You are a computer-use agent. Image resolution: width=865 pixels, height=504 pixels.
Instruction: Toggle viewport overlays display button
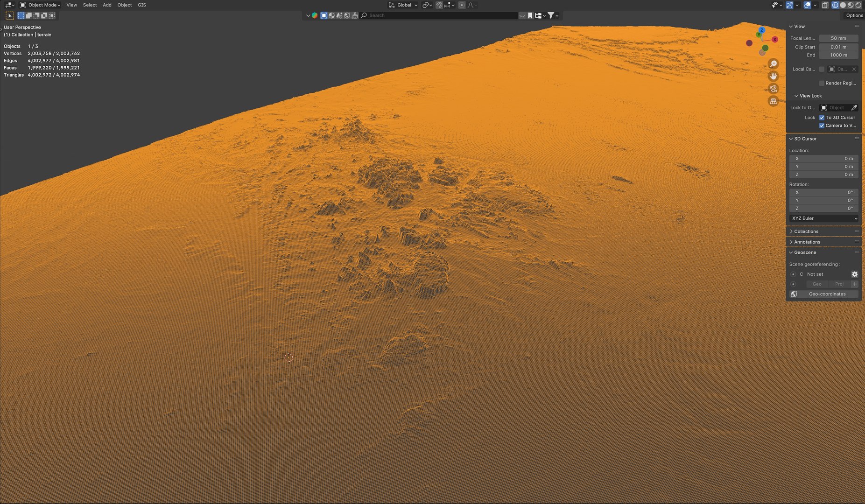point(807,5)
